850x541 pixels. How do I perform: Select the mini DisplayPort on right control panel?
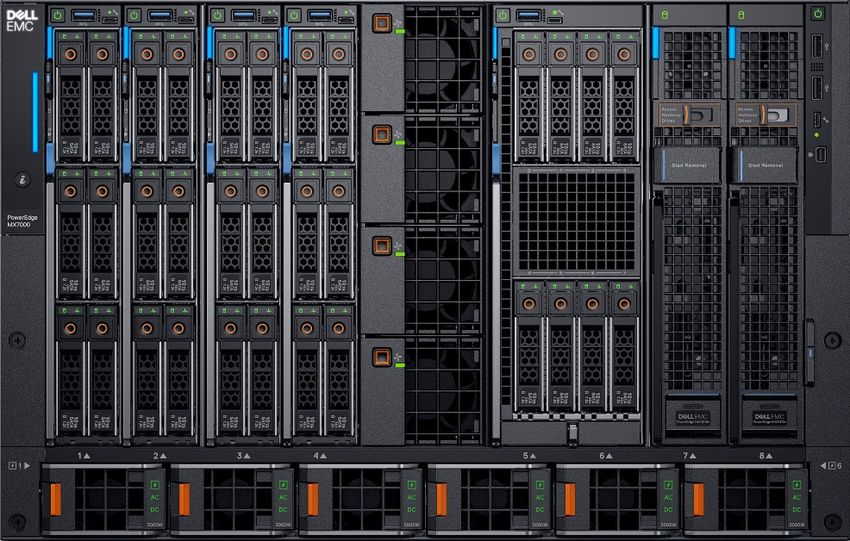point(821,154)
